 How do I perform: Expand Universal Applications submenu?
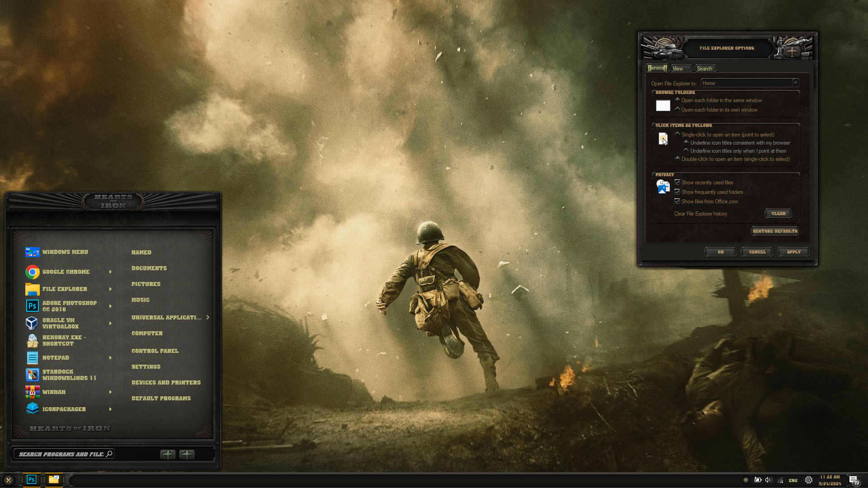(x=208, y=317)
